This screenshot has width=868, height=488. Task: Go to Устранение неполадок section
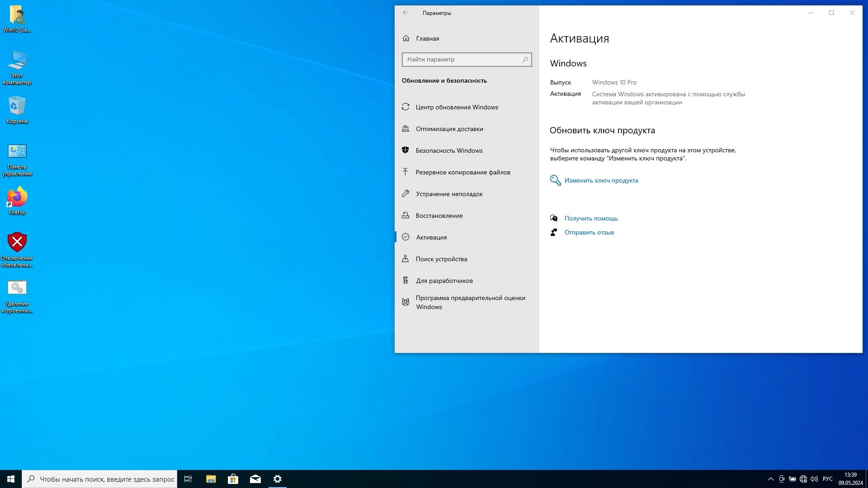pyautogui.click(x=449, y=194)
